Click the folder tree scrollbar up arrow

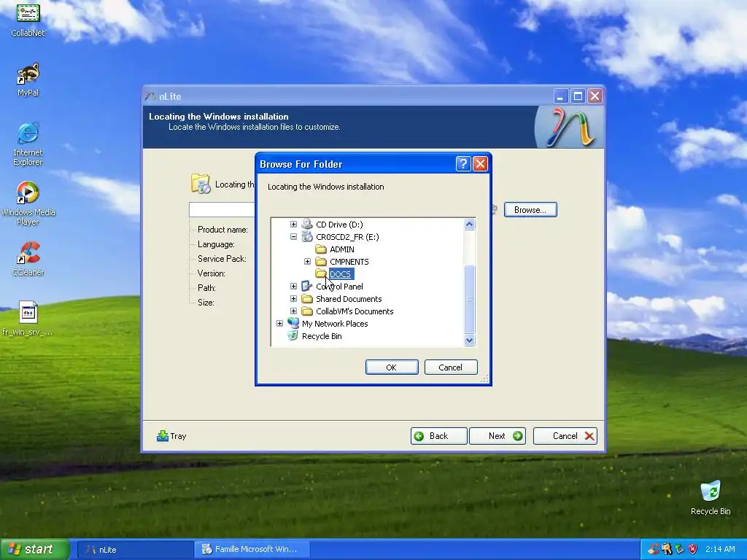[469, 225]
